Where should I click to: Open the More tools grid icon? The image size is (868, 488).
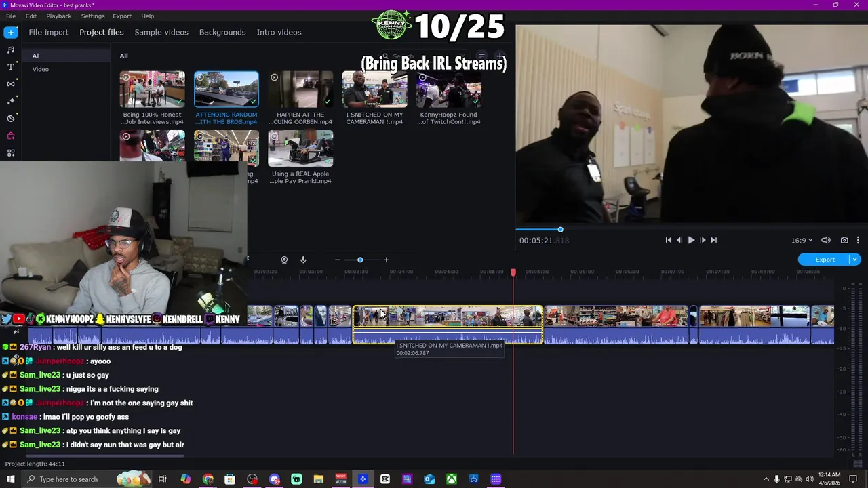[x=11, y=152]
